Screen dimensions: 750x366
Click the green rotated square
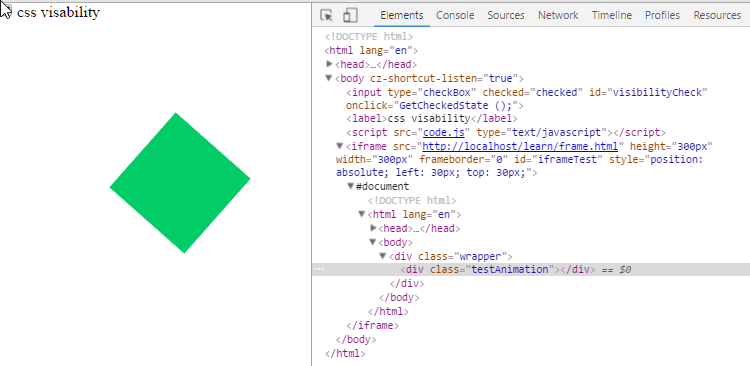coord(180,183)
